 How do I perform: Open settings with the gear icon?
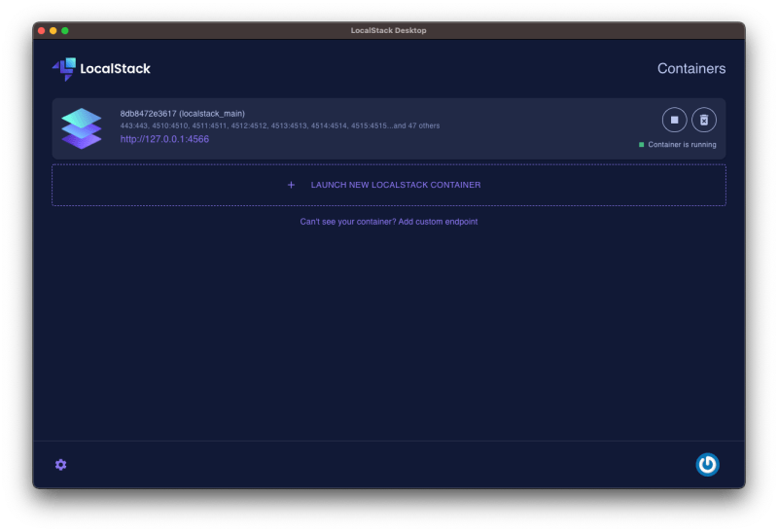[x=60, y=465]
